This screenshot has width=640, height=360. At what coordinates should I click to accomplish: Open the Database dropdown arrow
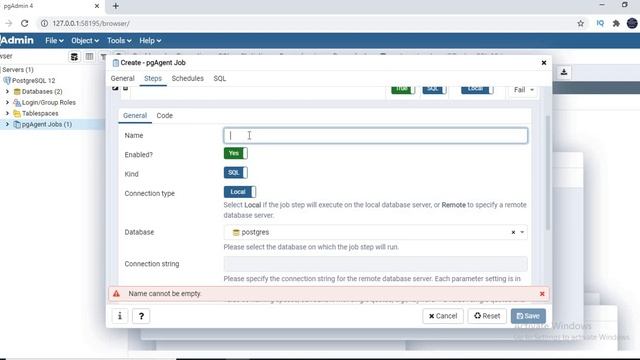[522, 232]
